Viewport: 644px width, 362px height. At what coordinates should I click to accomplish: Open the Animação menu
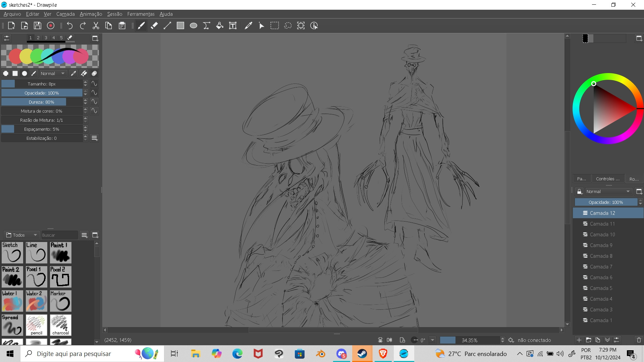pyautogui.click(x=91, y=14)
